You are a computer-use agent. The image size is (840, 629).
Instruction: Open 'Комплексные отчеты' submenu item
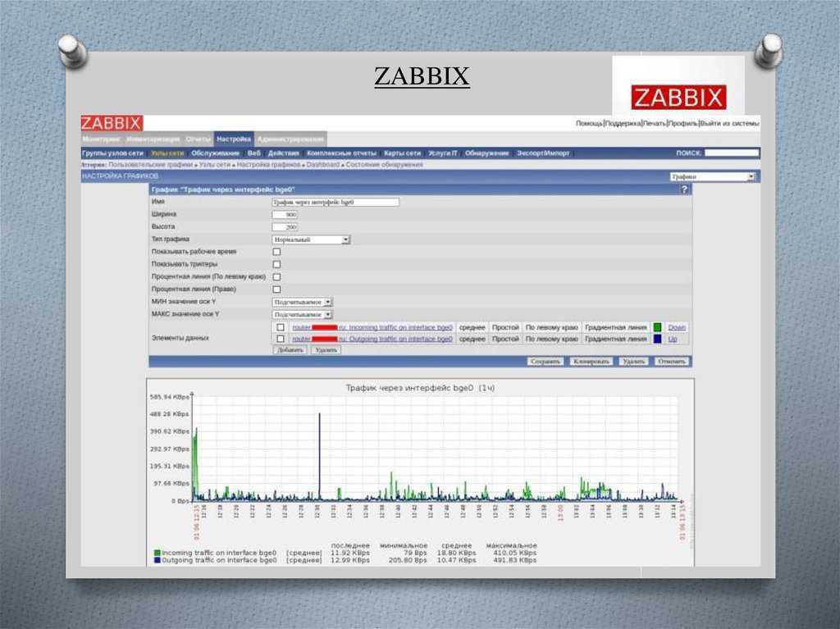[x=342, y=153]
